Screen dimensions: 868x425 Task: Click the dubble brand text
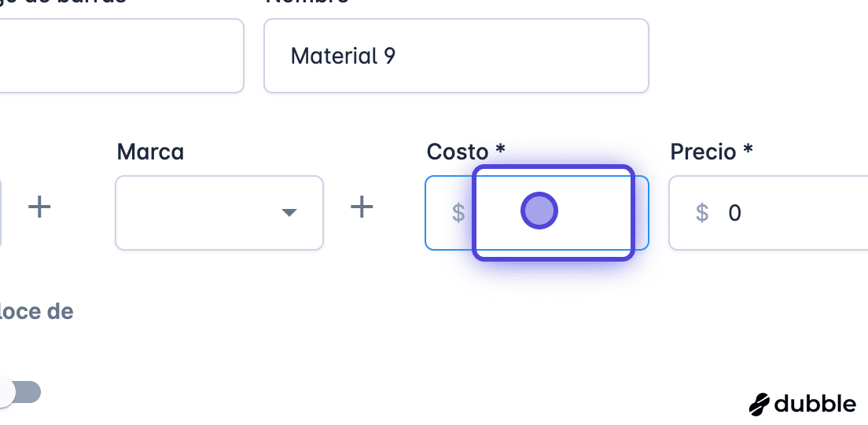point(815,404)
